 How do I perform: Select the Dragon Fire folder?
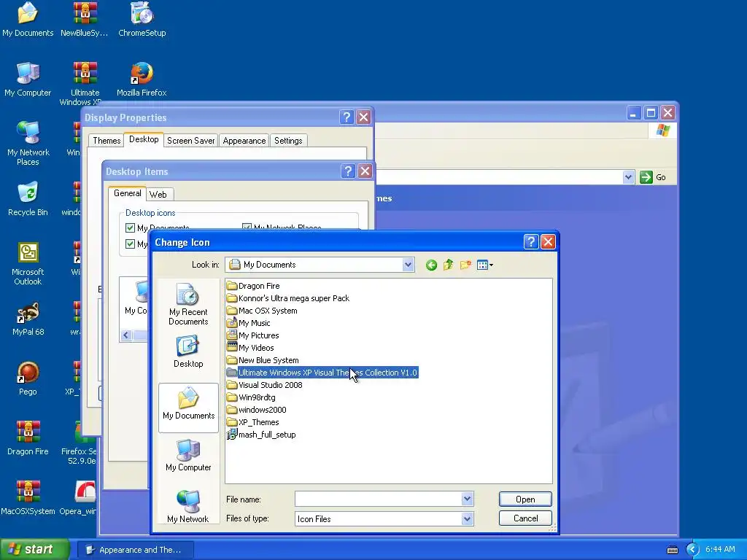pyautogui.click(x=253, y=286)
